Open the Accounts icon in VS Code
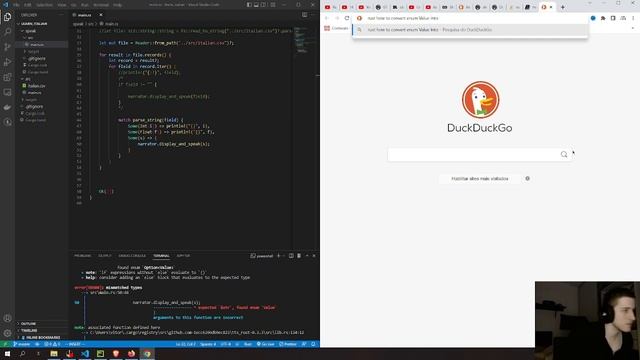Screen dimensions: 640x360 pyautogui.click(x=7, y=318)
